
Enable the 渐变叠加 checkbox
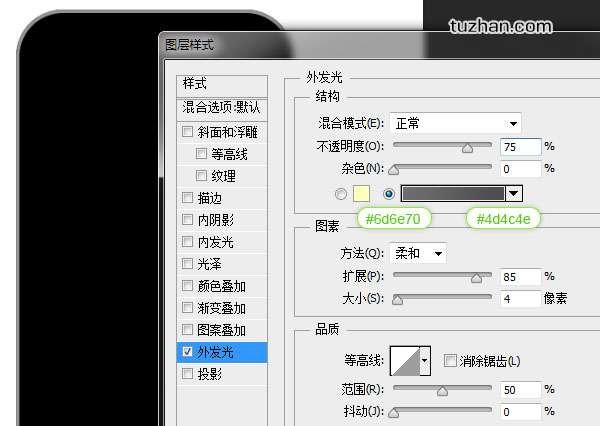pyautogui.click(x=188, y=307)
